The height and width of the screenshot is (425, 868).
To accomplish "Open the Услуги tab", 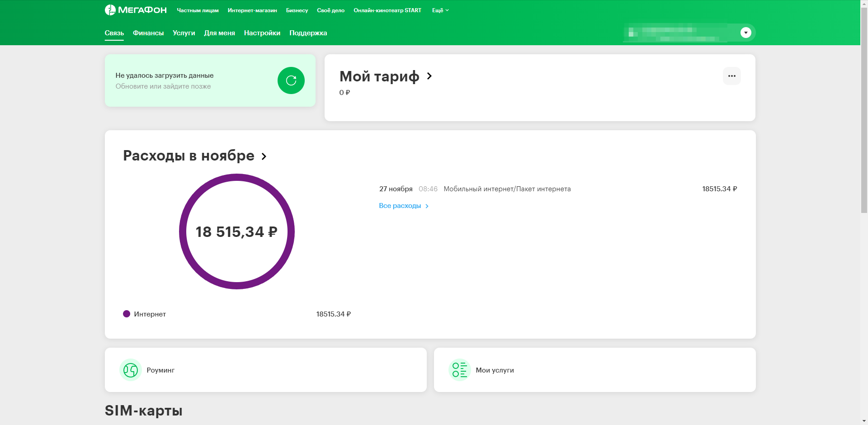I will [x=184, y=33].
